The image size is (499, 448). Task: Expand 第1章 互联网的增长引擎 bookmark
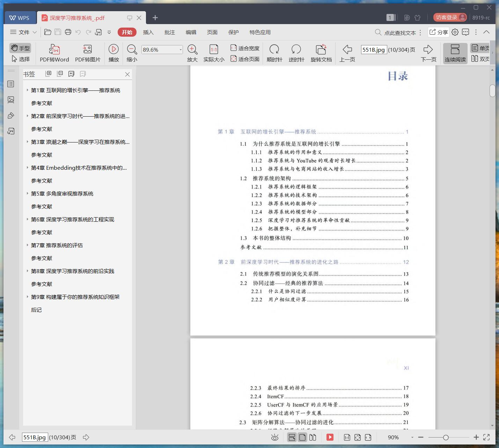click(x=28, y=90)
